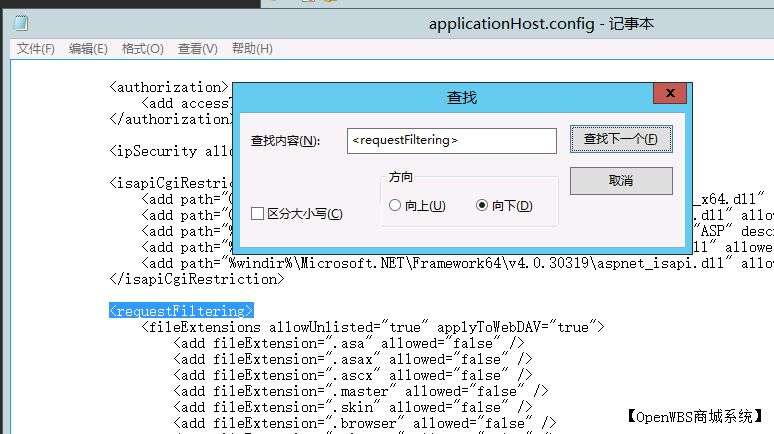Screen dimensions: 774x434
Task: Click the applicationHost.config window title text
Action: [540, 23]
